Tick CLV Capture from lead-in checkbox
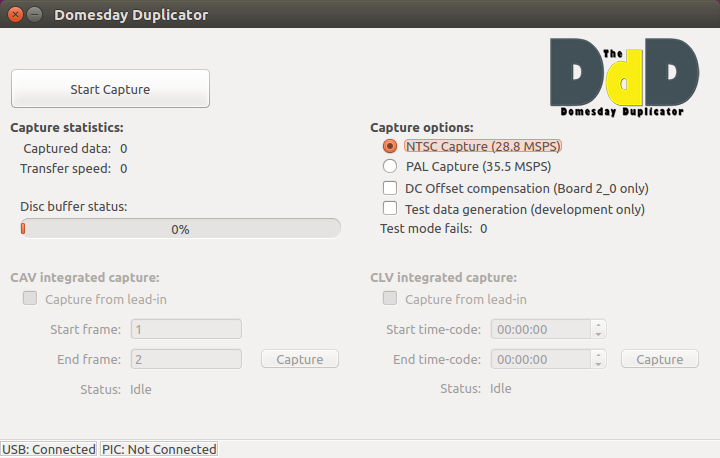 coord(390,298)
